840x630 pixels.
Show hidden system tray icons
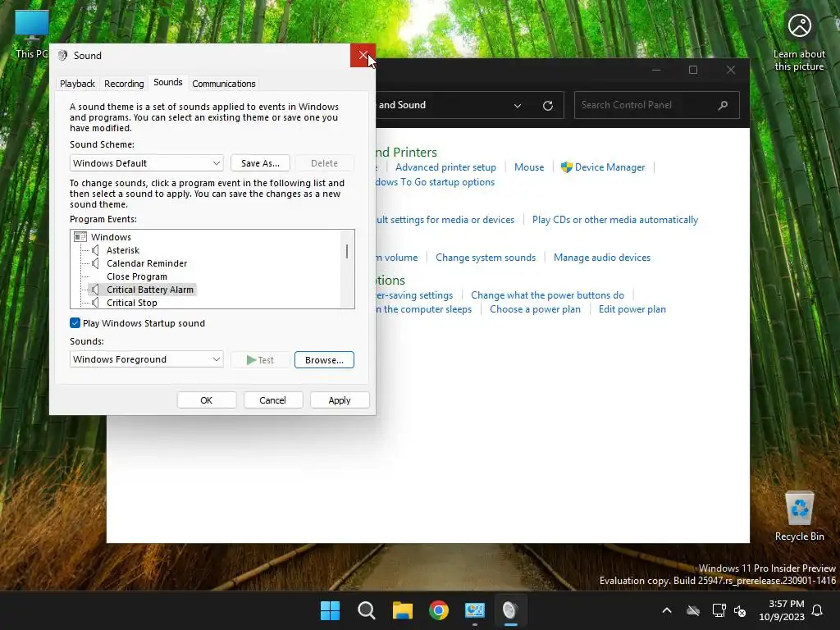click(x=667, y=610)
